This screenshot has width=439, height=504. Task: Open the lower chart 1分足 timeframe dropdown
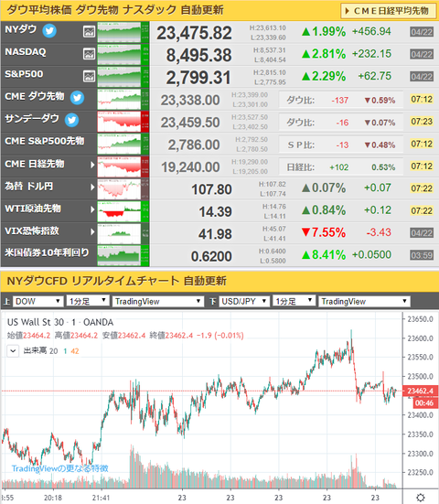click(x=294, y=301)
